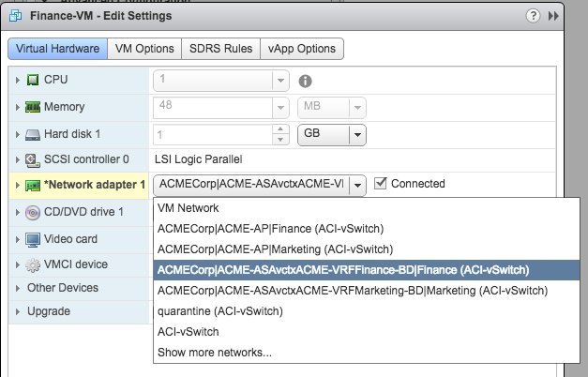
Task: Select the VRFFinance-BD|Finance network option
Action: tap(367, 270)
